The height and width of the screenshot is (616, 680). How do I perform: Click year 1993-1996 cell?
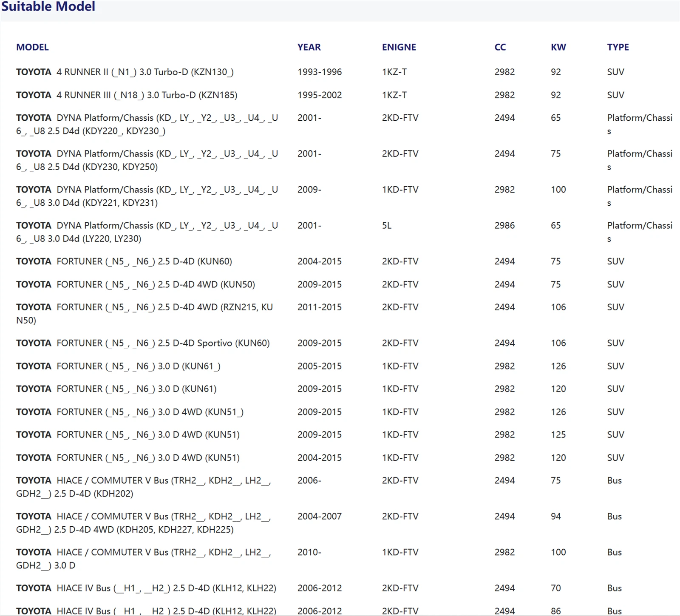pyautogui.click(x=320, y=72)
